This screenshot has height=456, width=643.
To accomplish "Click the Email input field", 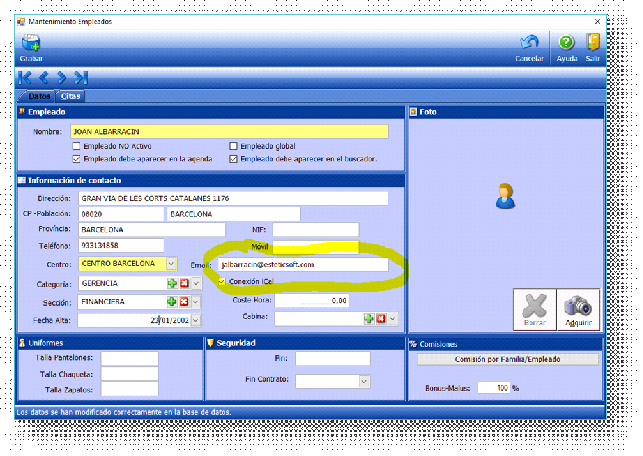I will (301, 265).
